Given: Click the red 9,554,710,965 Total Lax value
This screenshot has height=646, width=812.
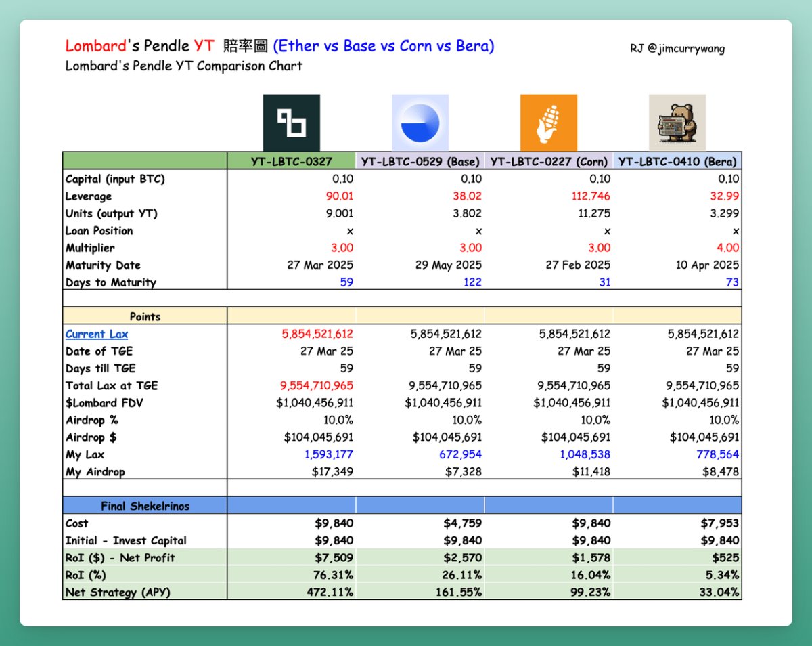Looking at the screenshot, I should coord(317,385).
